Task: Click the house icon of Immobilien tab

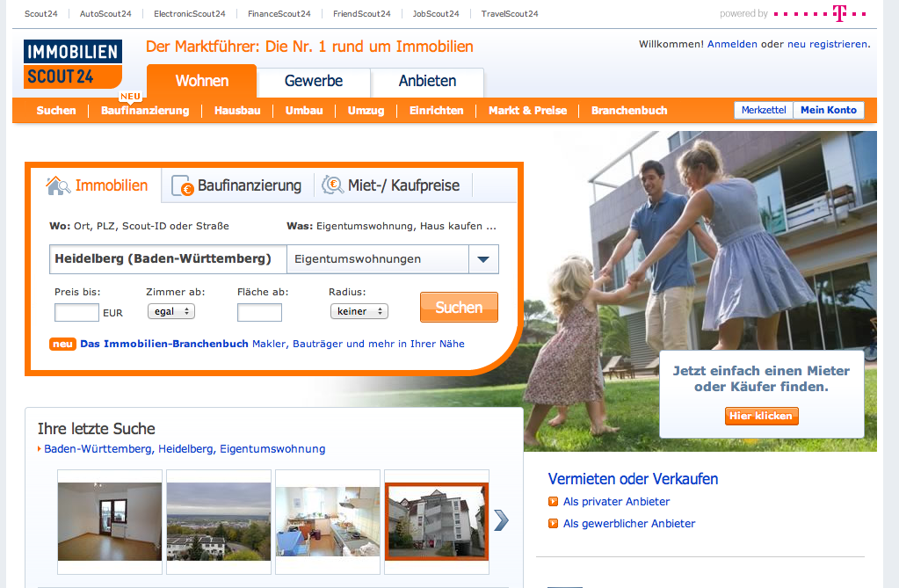Action: [x=58, y=185]
